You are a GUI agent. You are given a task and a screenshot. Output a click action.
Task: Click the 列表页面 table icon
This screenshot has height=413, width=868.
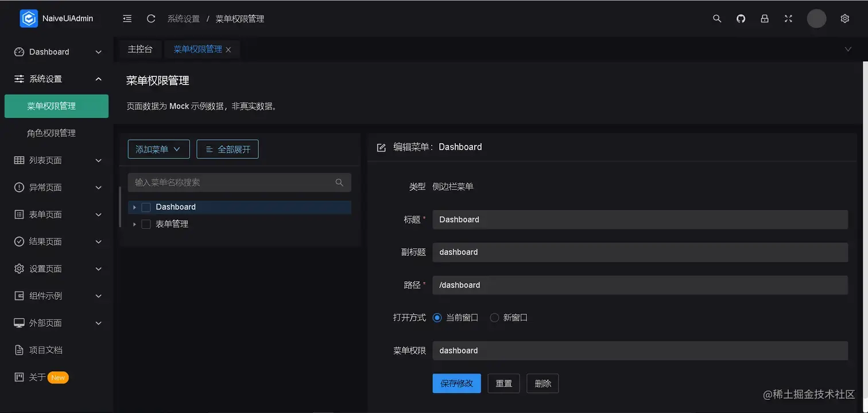[19, 160]
